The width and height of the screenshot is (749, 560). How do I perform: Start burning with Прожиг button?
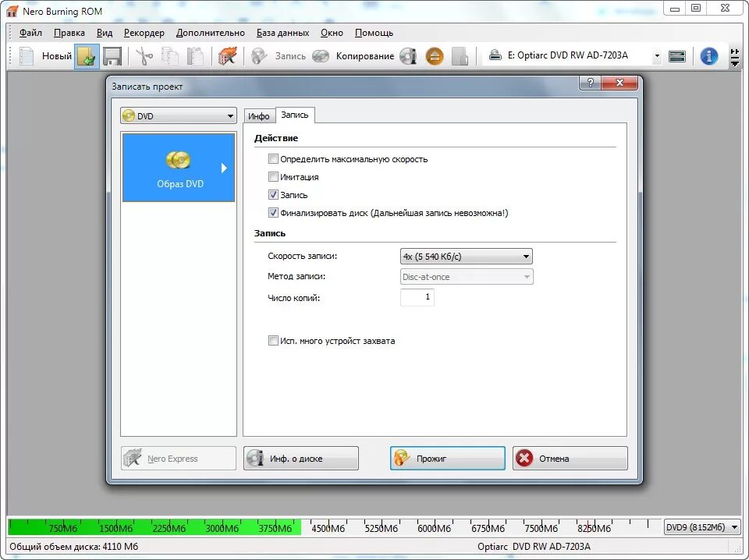click(448, 459)
